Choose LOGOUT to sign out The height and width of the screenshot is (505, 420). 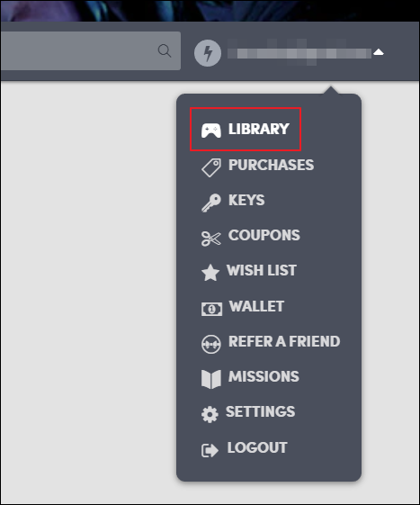257,447
